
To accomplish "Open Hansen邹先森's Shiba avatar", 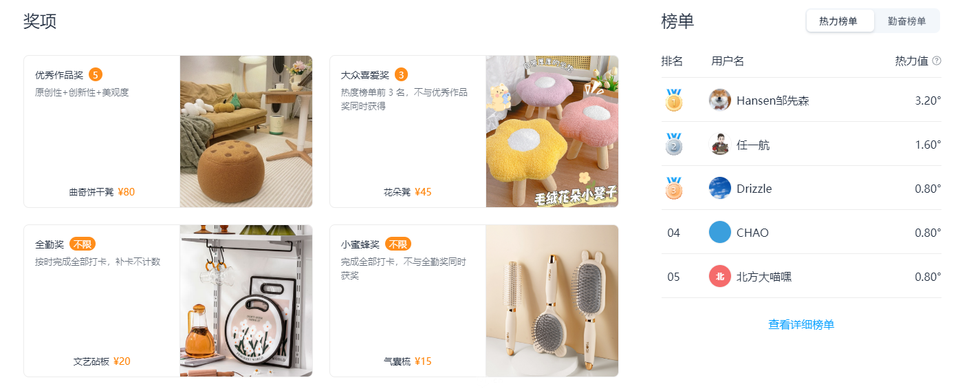I will pyautogui.click(x=720, y=101).
